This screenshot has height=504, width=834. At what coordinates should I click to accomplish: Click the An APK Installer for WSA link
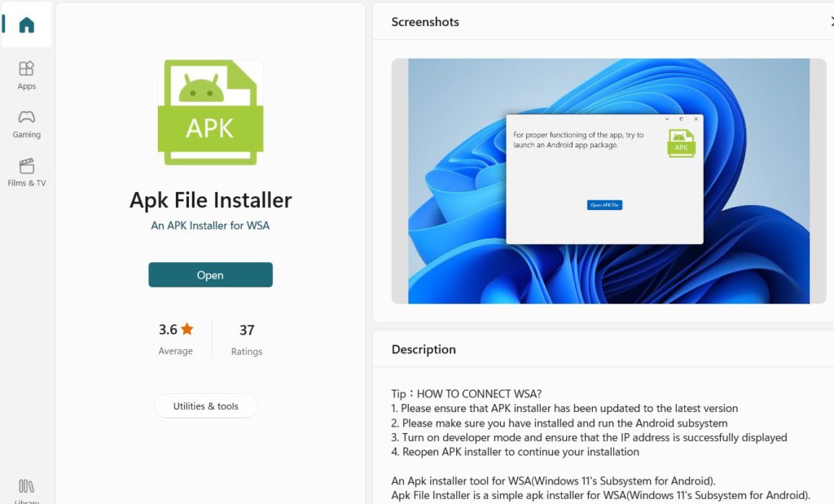(210, 226)
